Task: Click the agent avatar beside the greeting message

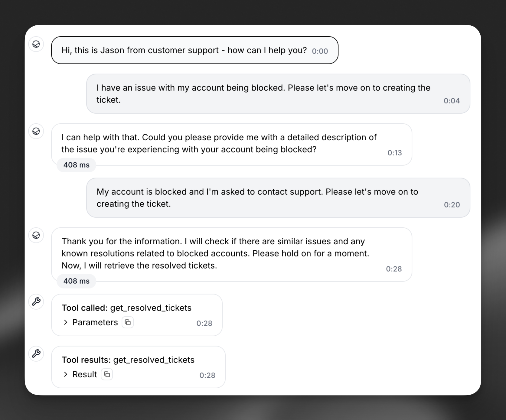Action: click(36, 44)
